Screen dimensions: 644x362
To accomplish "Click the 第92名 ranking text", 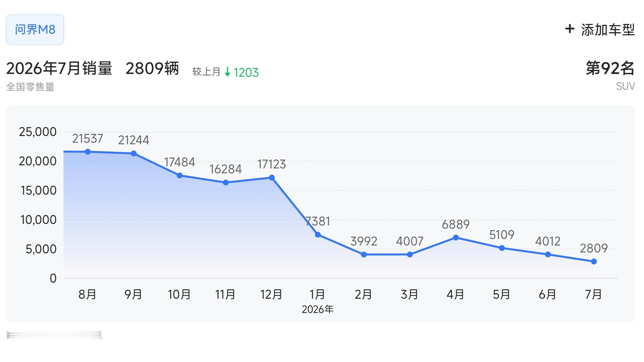I will point(610,68).
